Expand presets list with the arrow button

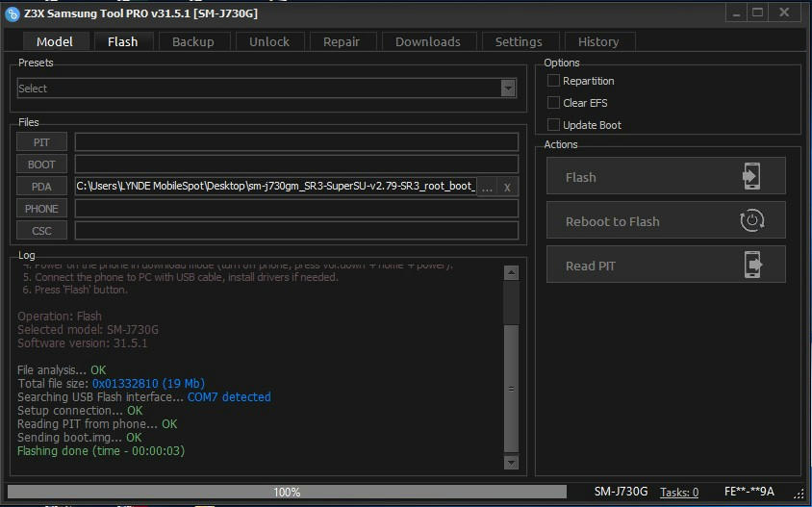[x=508, y=89]
